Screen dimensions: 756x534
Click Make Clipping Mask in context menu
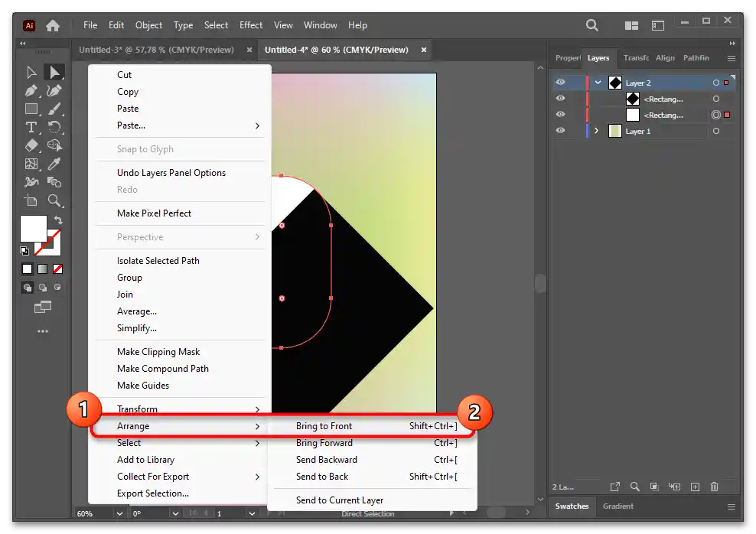pos(158,352)
